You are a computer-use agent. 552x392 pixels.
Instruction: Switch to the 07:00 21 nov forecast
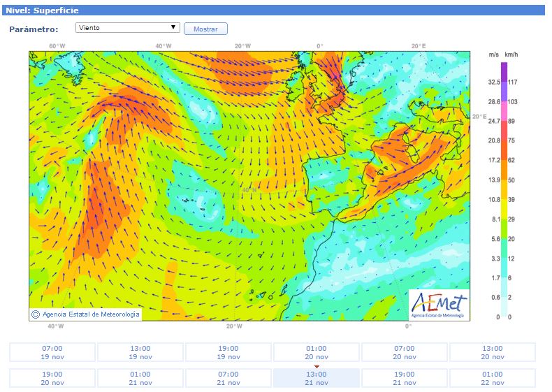point(228,378)
